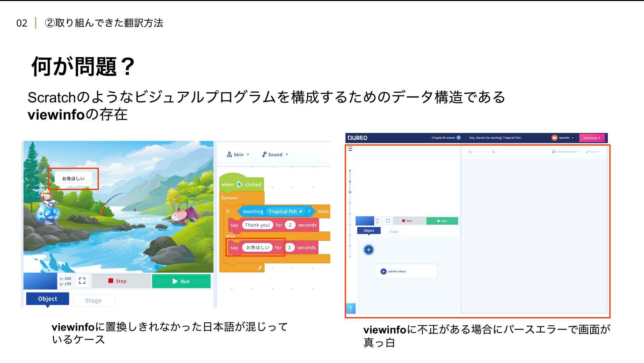Click the pink Continue button
This screenshot has height=363, width=644.
pos(592,138)
